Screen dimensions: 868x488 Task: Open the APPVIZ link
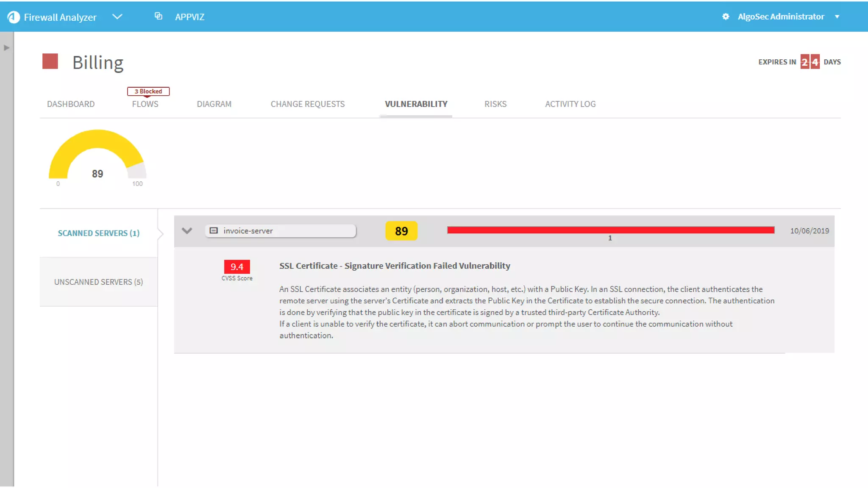coord(189,17)
